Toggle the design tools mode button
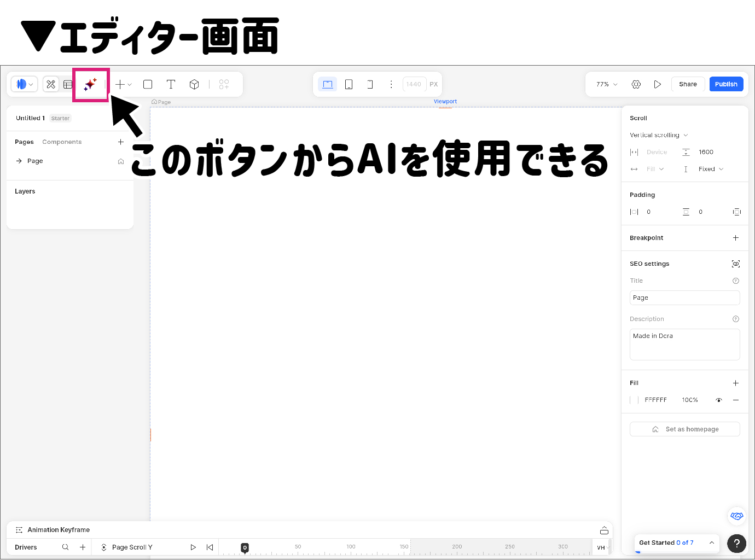This screenshot has height=560, width=755. (x=51, y=84)
